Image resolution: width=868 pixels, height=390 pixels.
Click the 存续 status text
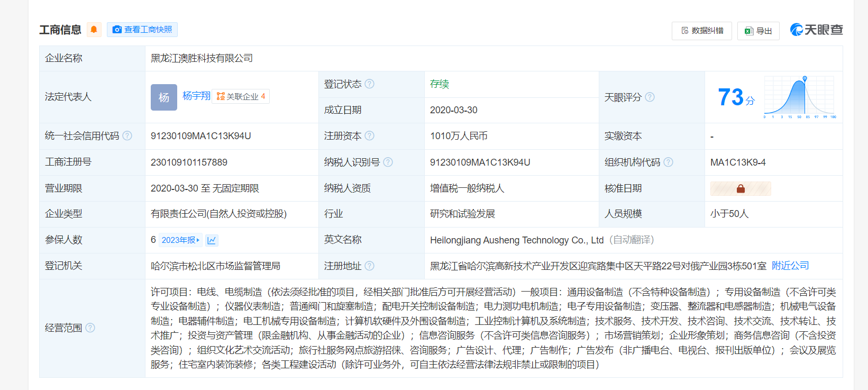click(x=439, y=84)
